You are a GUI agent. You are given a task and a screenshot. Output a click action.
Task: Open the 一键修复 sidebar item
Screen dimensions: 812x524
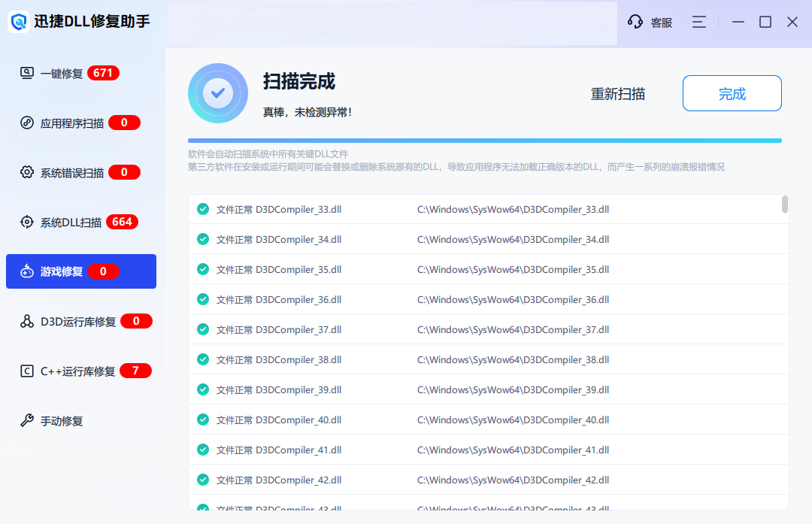[x=81, y=73]
